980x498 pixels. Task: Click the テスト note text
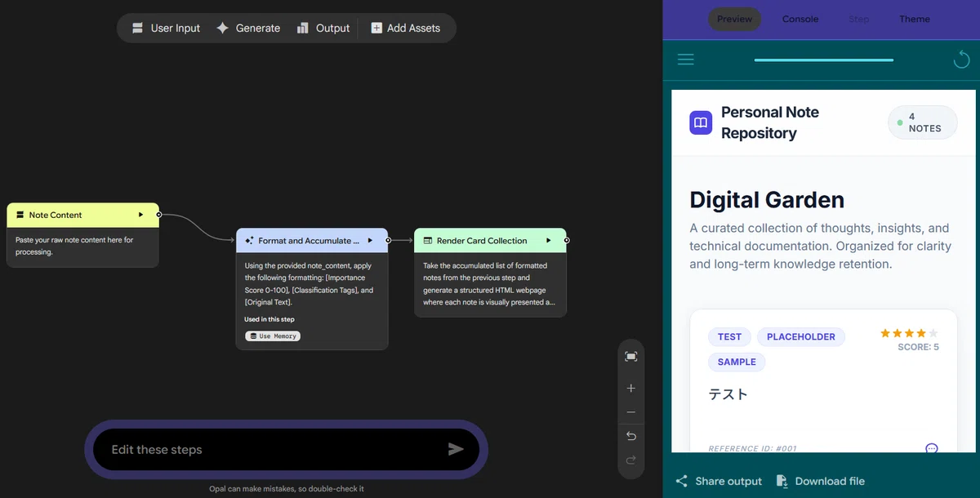tap(728, 394)
